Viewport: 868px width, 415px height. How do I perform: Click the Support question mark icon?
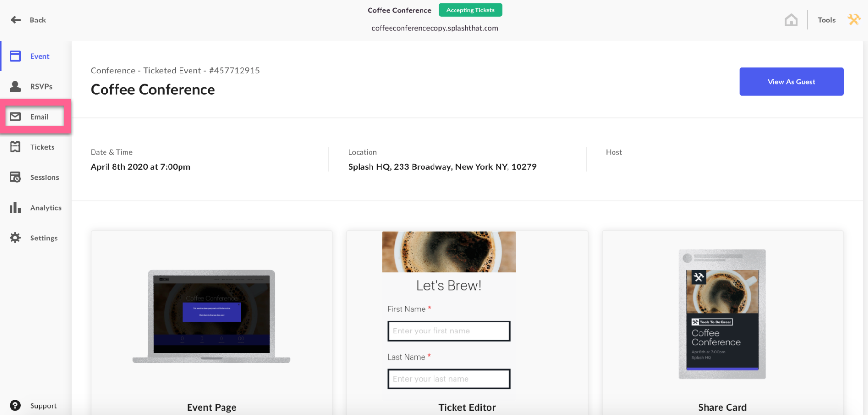tap(15, 405)
